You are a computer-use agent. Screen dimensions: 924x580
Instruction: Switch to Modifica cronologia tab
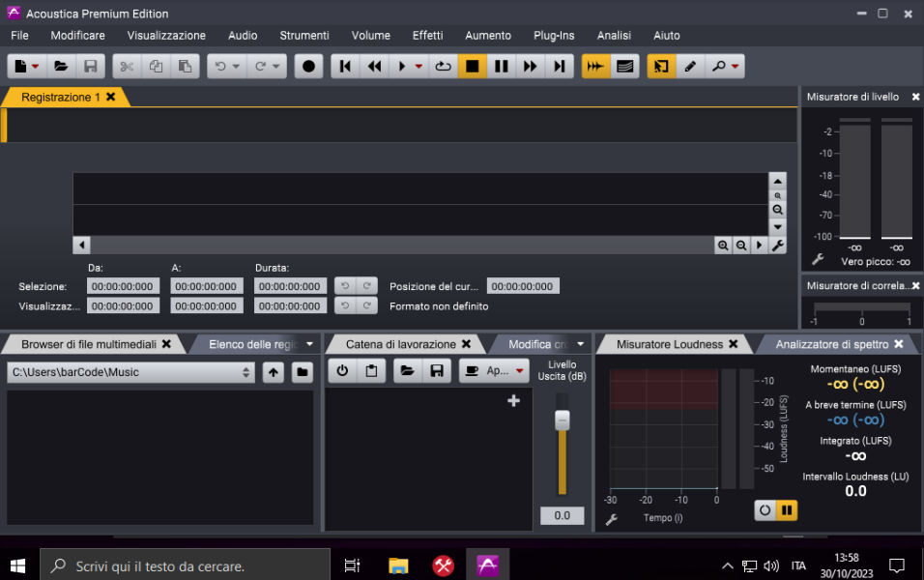538,344
